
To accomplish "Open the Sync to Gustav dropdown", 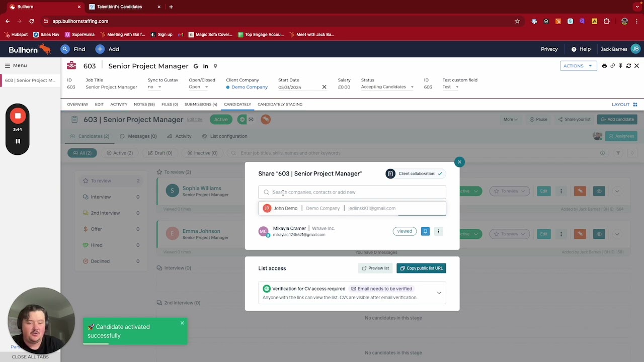I will coord(154,87).
